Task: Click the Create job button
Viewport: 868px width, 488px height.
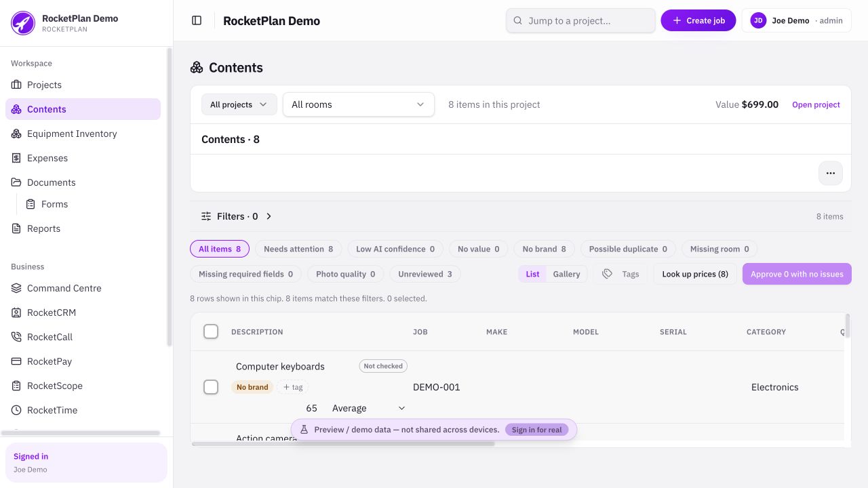Action: [698, 20]
